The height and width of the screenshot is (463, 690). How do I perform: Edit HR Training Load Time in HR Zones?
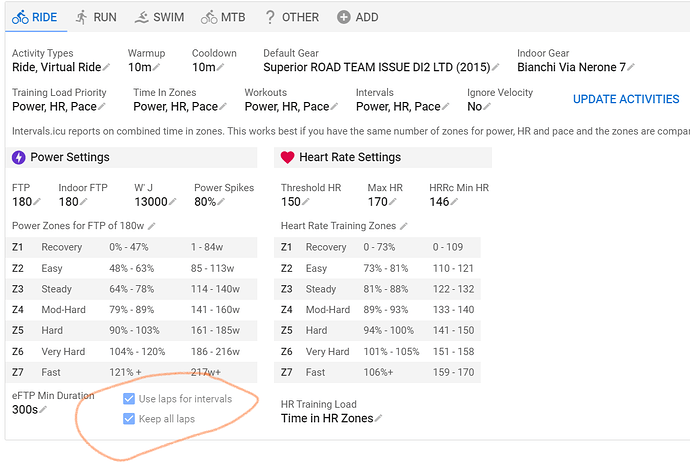(x=378, y=418)
